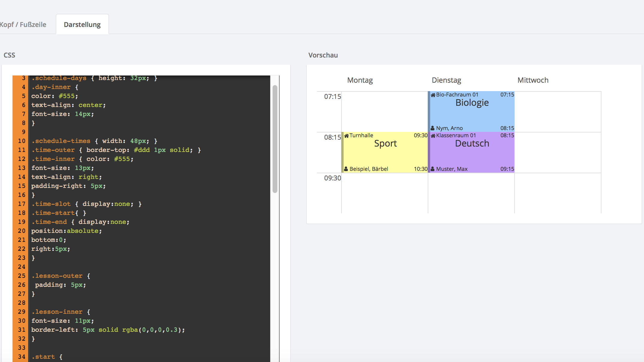Click the Turnhalle room label
The width and height of the screenshot is (644, 362).
pos(361,135)
